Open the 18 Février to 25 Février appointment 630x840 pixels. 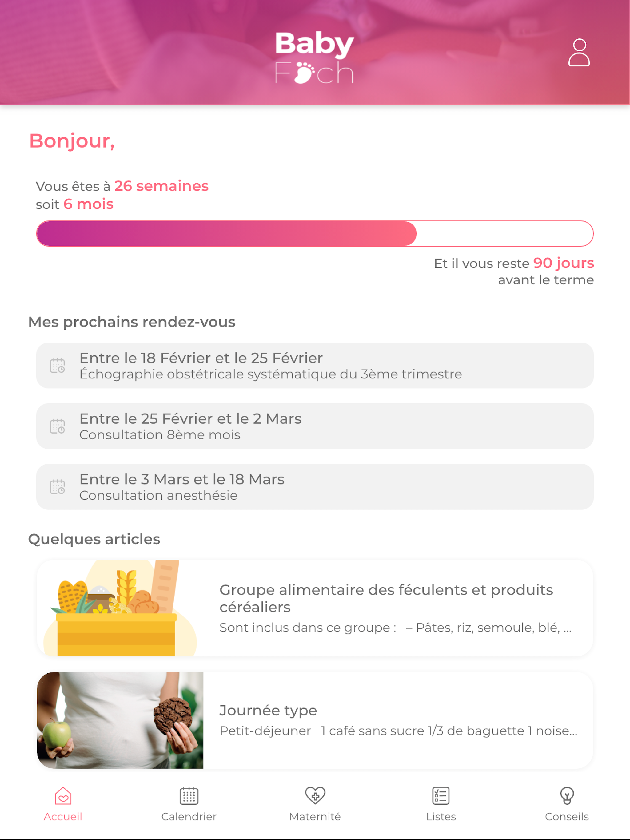click(x=315, y=365)
